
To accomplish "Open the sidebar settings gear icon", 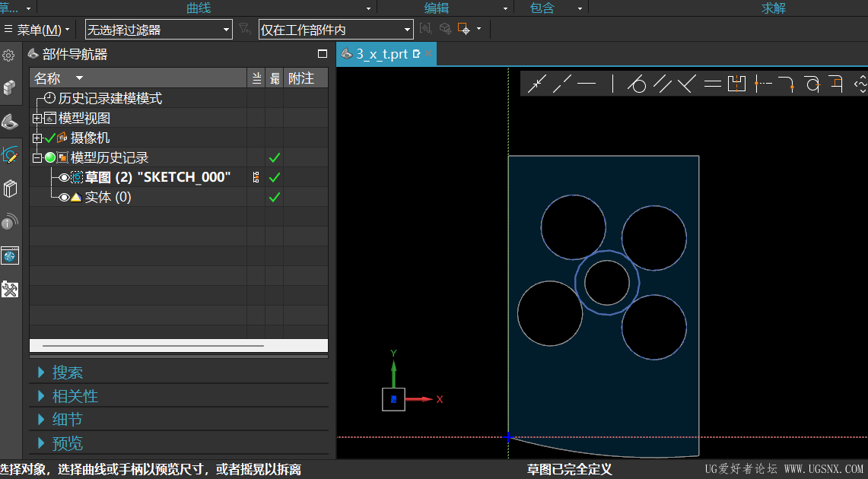I will click(8, 56).
